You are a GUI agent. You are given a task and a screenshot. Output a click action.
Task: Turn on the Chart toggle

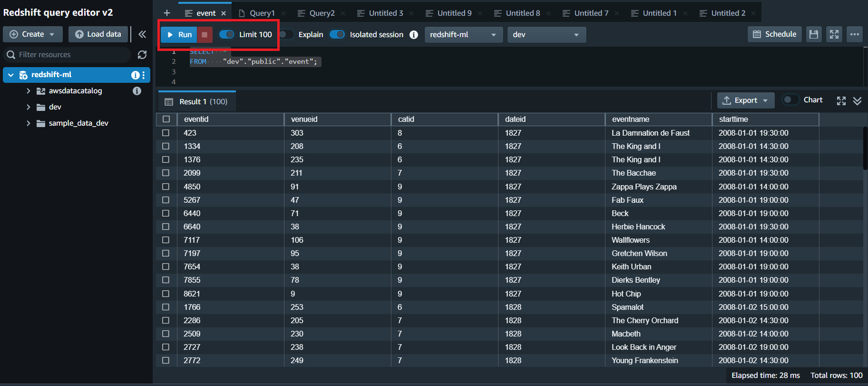click(x=790, y=100)
